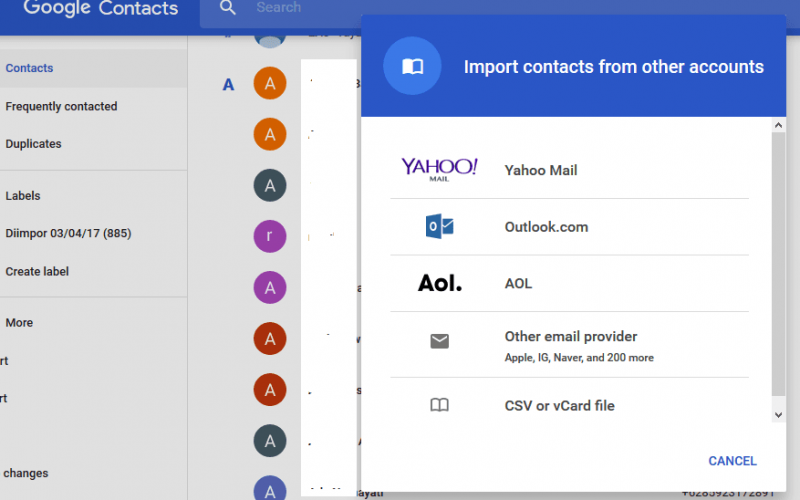The width and height of the screenshot is (800, 500).
Task: Click the purple r contact avatar
Action: (x=270, y=236)
